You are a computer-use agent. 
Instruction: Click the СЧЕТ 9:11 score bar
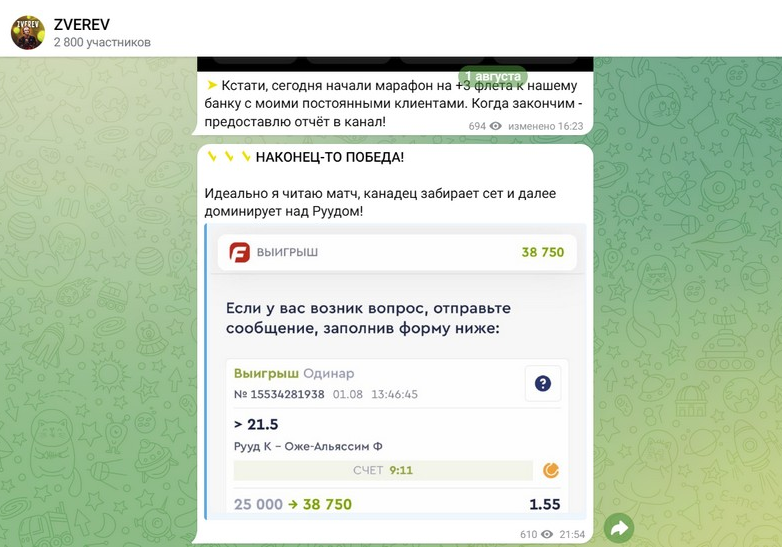click(383, 470)
